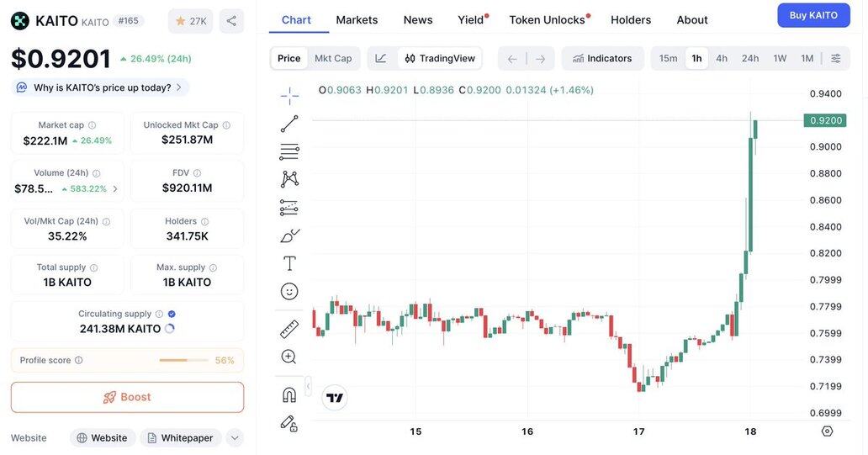The image size is (868, 455).
Task: Select the crosshair cursor tool
Action: tap(289, 96)
